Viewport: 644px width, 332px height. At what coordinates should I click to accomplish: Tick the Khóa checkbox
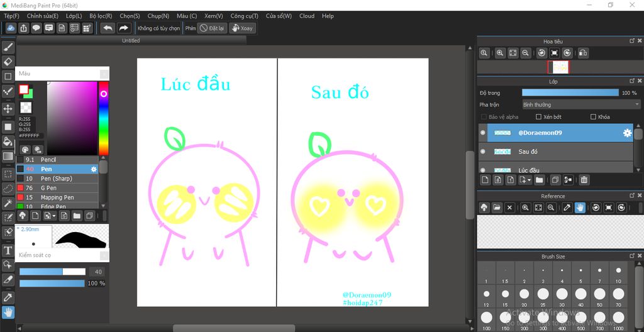tap(593, 117)
